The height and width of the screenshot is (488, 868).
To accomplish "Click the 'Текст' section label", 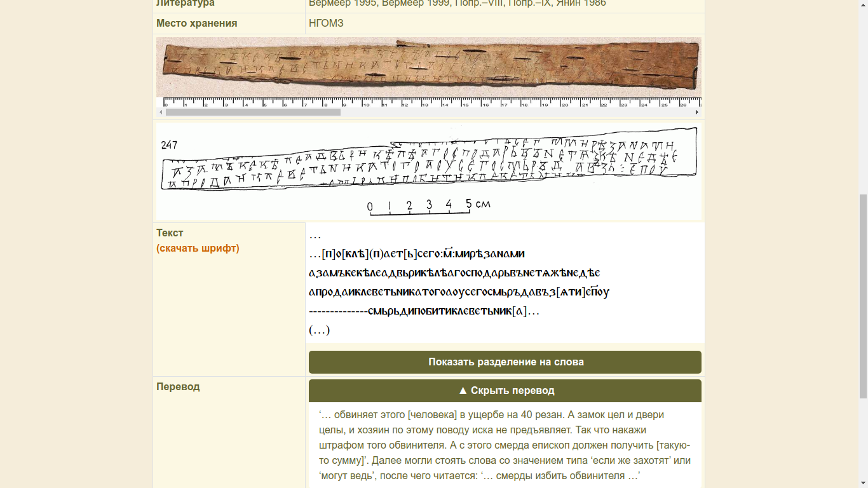I will [x=170, y=233].
